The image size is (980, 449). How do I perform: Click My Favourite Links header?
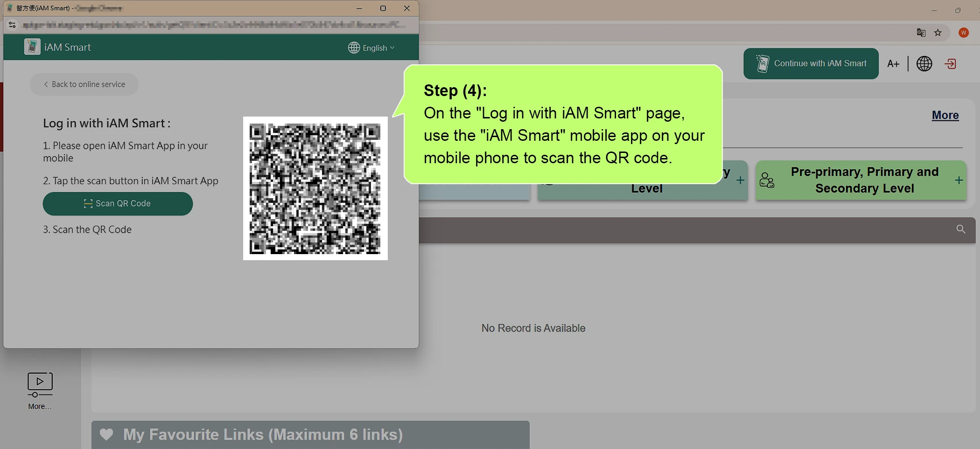point(310,435)
